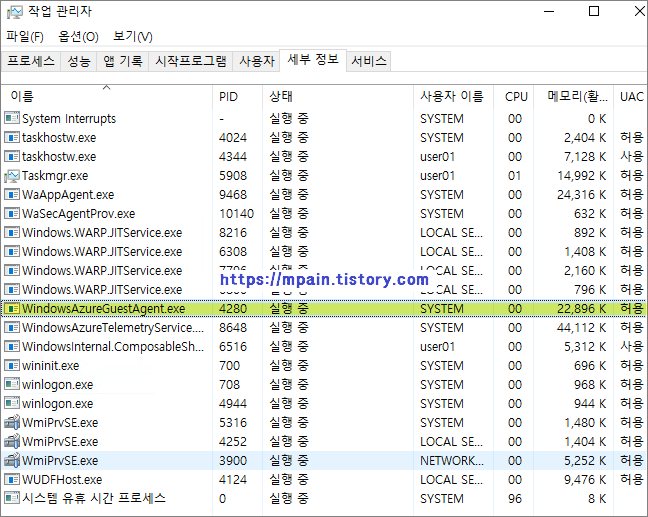Click the WindowsAzureGuestAgent.exe icon

point(12,308)
